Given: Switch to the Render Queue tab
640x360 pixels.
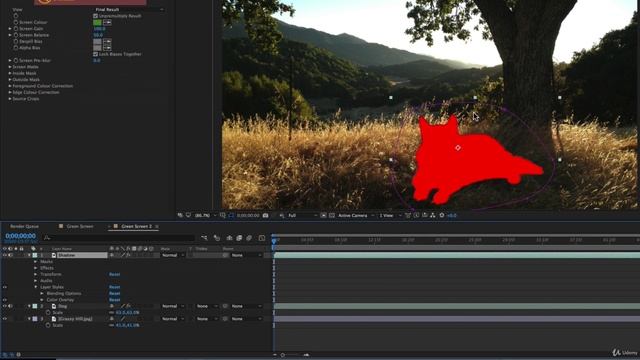Looking at the screenshot, I should pos(24,226).
